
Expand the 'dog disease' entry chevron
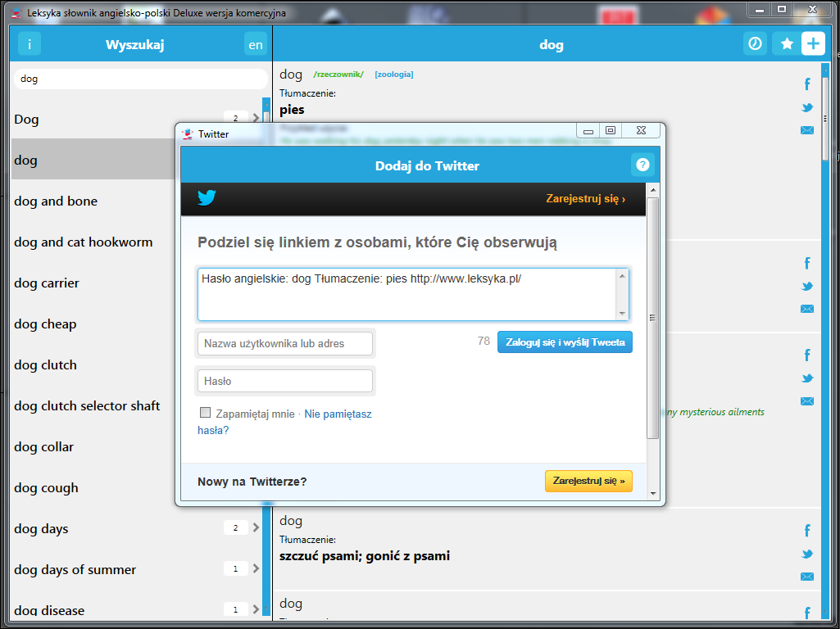256,609
